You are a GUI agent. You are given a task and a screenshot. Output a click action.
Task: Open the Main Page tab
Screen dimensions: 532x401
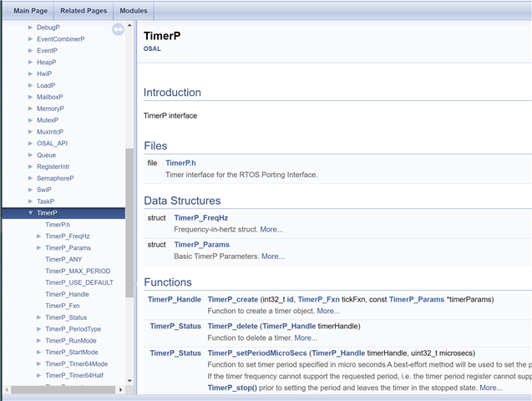pyautogui.click(x=31, y=11)
